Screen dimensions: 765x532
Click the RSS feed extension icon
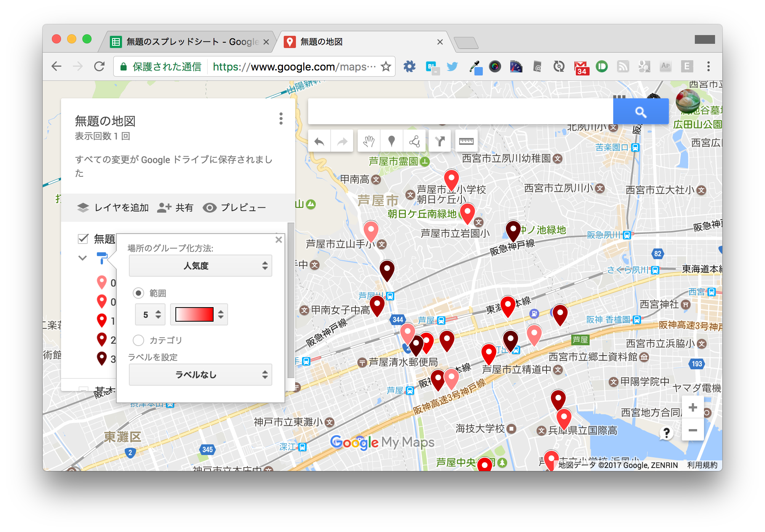[623, 67]
